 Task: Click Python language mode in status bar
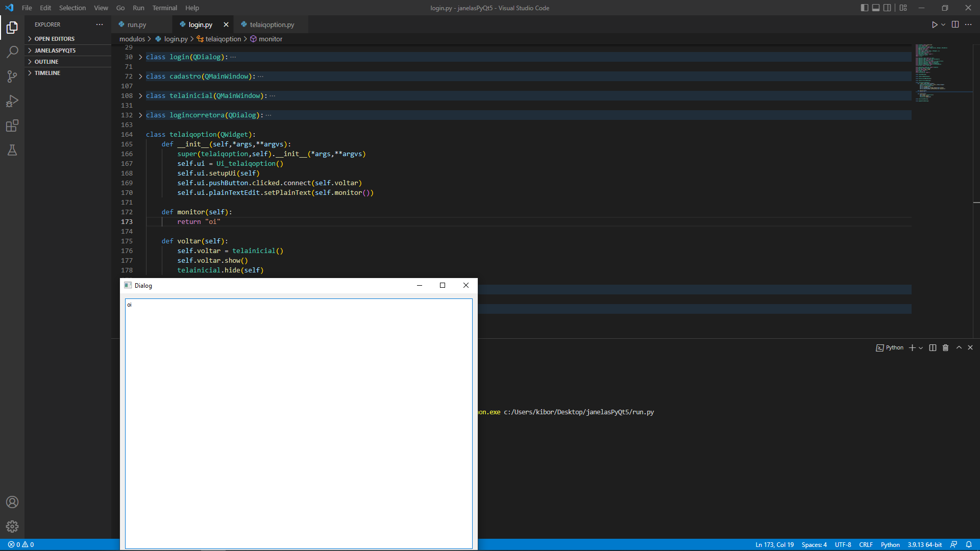[890, 544]
